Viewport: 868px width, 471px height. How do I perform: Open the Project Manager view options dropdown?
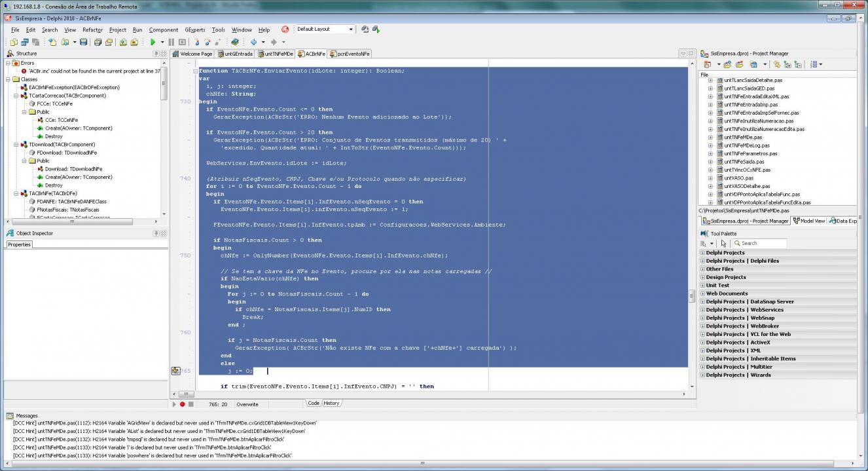(x=821, y=64)
